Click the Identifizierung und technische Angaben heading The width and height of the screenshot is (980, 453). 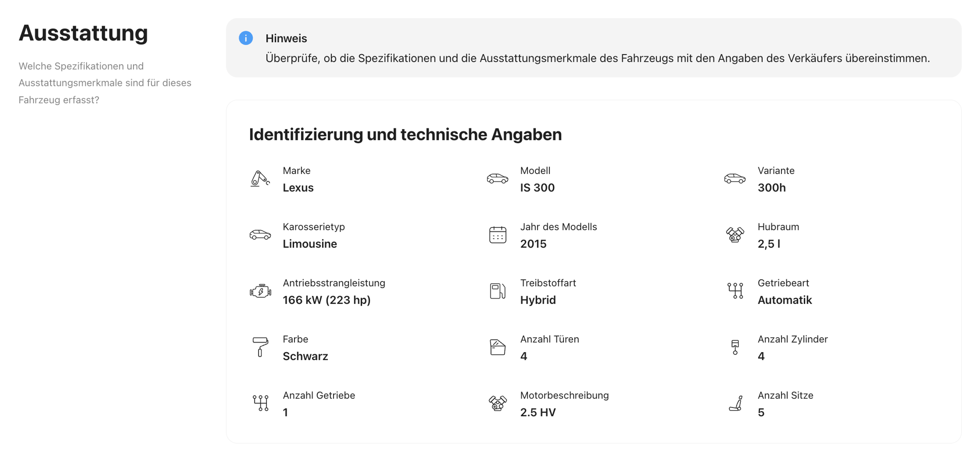coord(405,134)
